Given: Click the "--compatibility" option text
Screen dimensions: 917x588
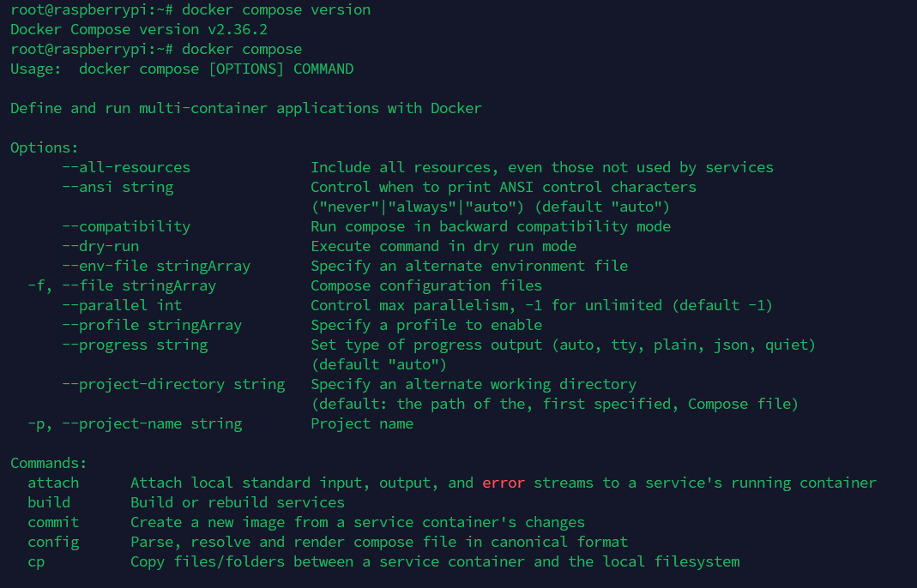Looking at the screenshot, I should coord(126,226).
